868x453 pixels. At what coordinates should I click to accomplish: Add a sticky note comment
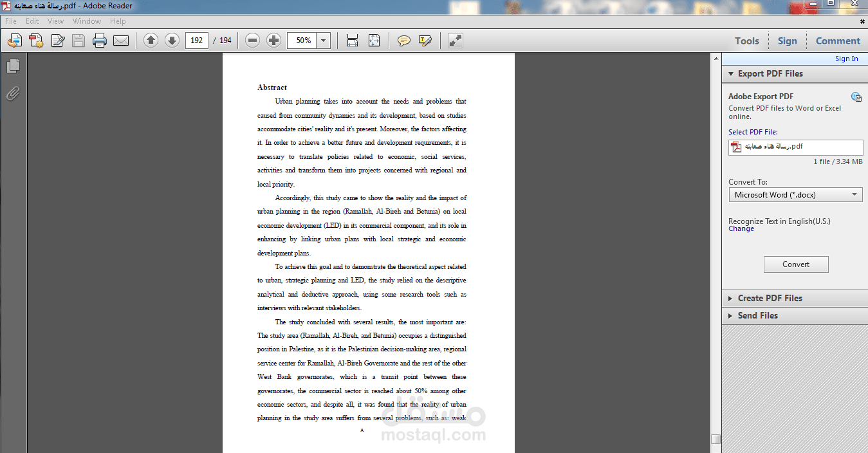click(x=404, y=41)
